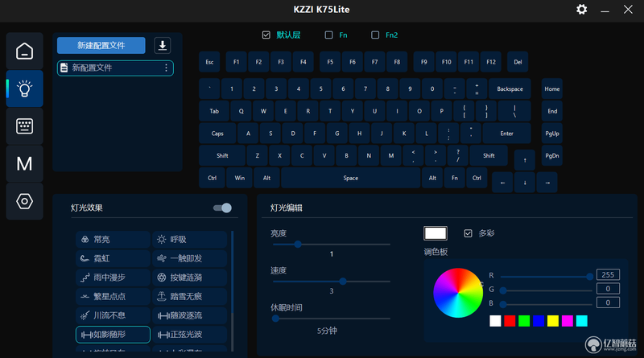Open the gear settings icon in title bar

pyautogui.click(x=581, y=10)
